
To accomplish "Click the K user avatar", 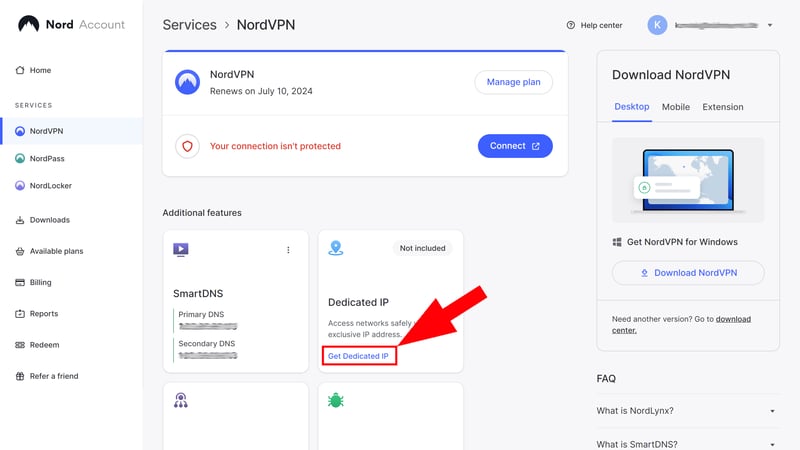I will [657, 24].
